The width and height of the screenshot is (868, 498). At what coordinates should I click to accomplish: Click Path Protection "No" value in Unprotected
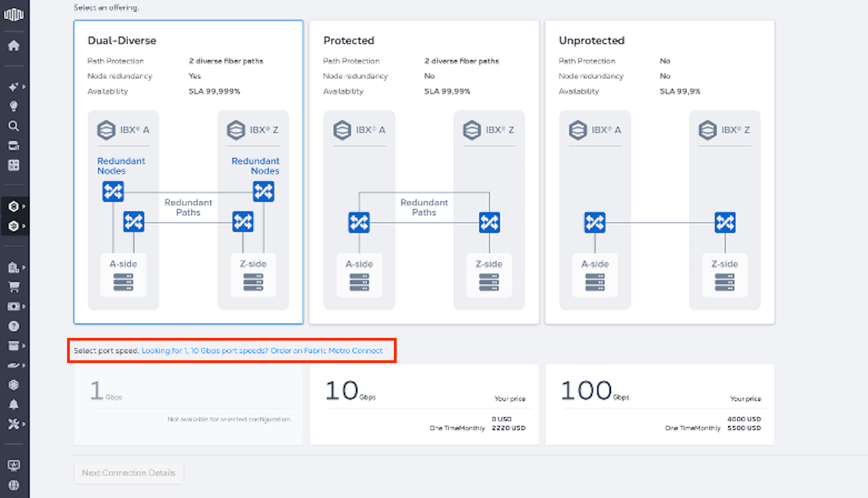pyautogui.click(x=665, y=61)
